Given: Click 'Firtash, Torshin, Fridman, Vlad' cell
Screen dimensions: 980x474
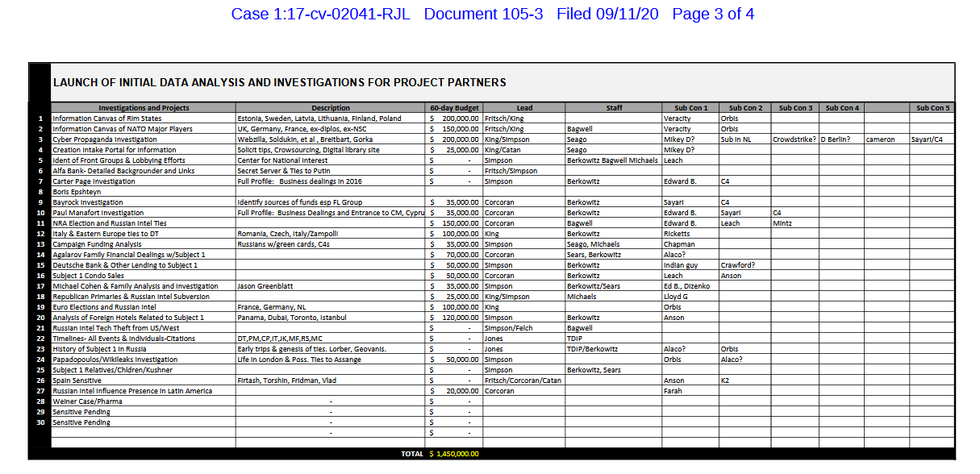Looking at the screenshot, I should point(331,380).
